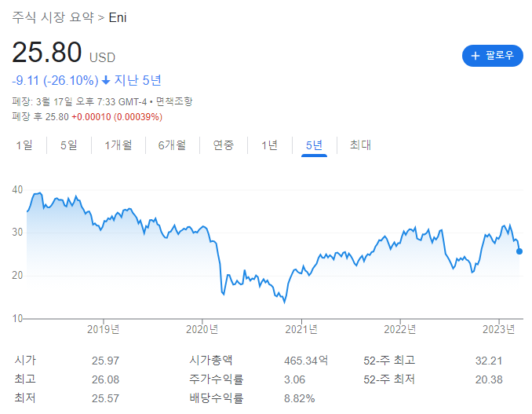The height and width of the screenshot is (414, 532).
Task: Click the 시가 value 25.97
Action: point(105,361)
